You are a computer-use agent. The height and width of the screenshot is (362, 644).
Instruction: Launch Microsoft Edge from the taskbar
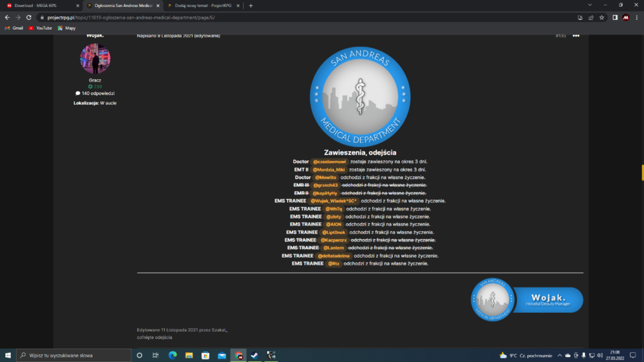[x=173, y=355]
